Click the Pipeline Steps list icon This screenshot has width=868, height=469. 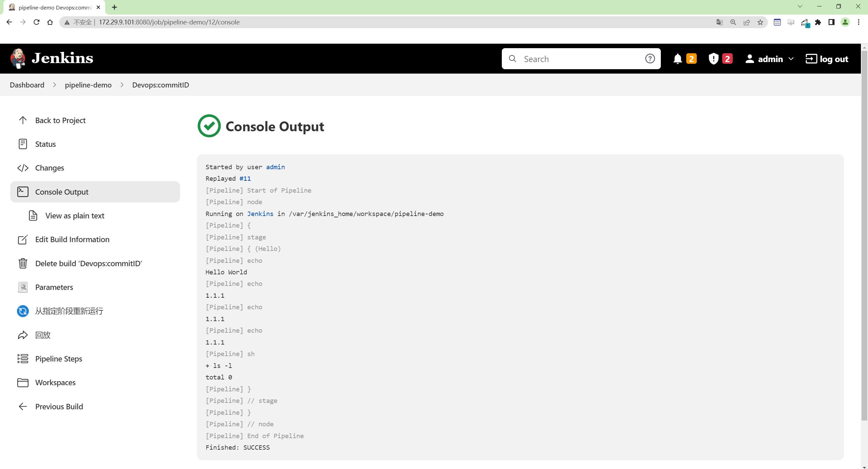click(x=23, y=359)
